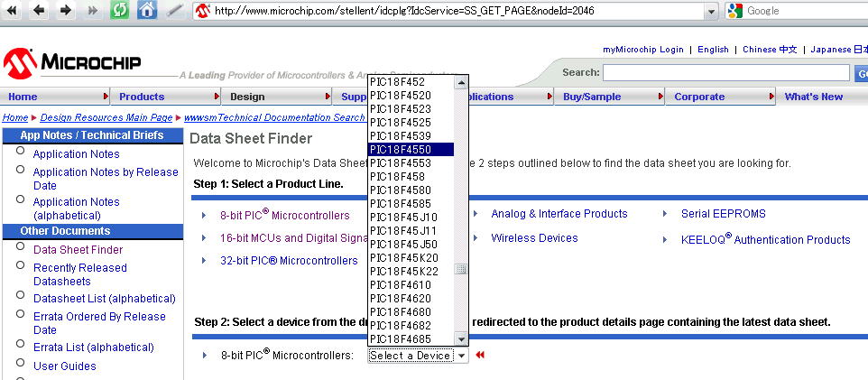Image resolution: width=868 pixels, height=380 pixels.
Task: Click the Microchip logo
Action: click(72, 62)
